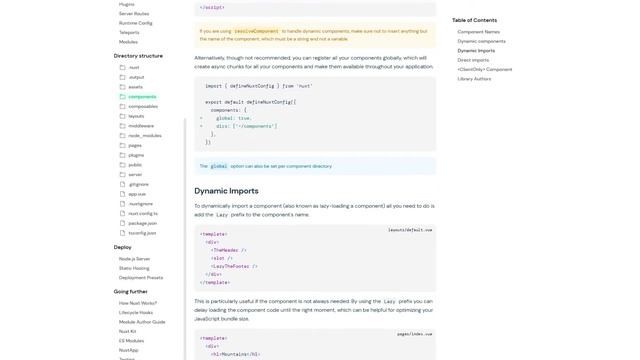The image size is (640, 360).
Task: Click the folder icon next to server
Action: pyautogui.click(x=122, y=175)
